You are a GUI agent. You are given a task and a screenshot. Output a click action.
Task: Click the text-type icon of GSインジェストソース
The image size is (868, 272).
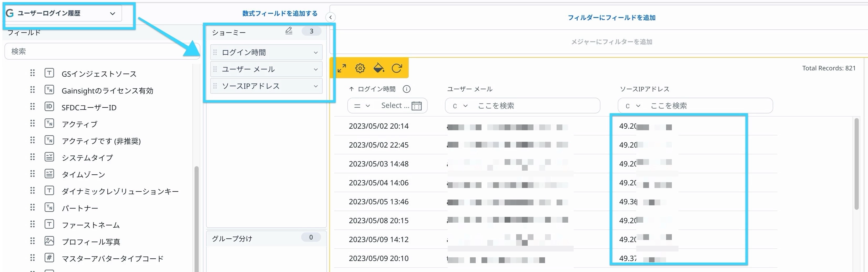(49, 73)
